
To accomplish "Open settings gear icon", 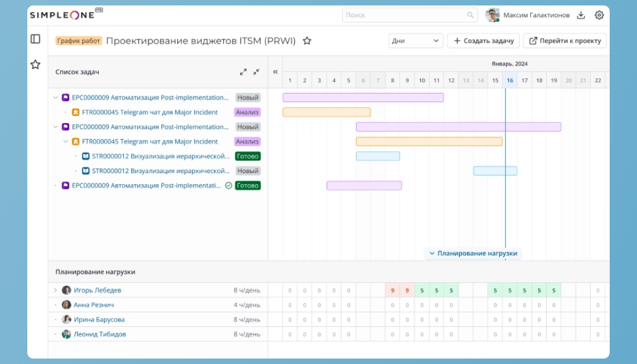I will 599,15.
